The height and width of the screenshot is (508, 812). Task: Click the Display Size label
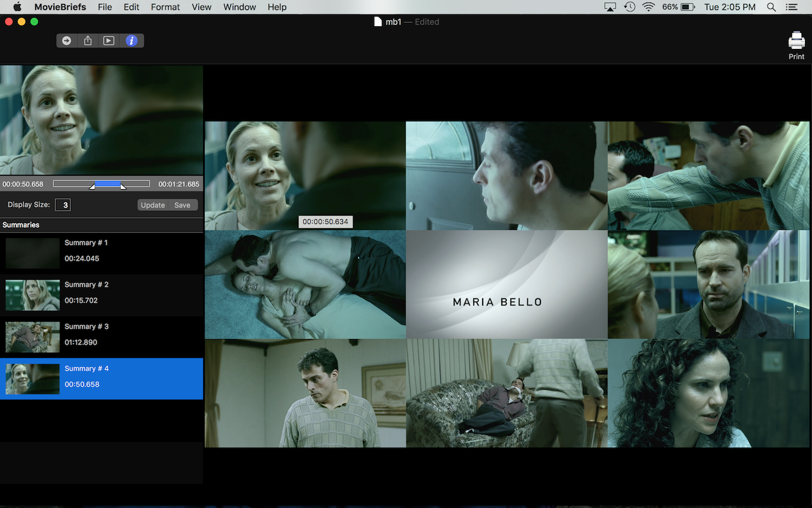pos(29,205)
